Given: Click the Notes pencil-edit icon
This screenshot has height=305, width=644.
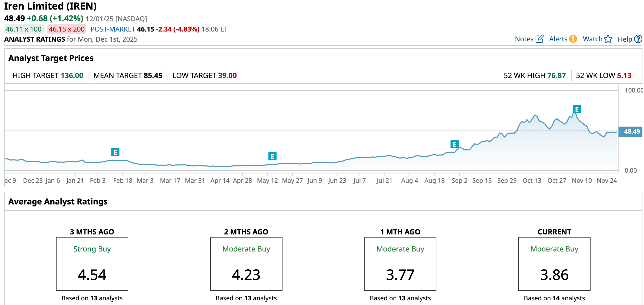Looking at the screenshot, I should click(x=539, y=39).
